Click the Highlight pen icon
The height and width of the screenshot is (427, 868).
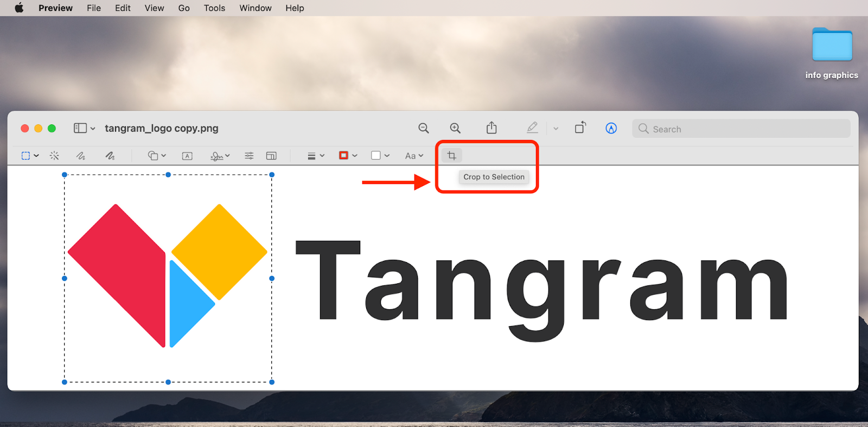pyautogui.click(x=532, y=128)
